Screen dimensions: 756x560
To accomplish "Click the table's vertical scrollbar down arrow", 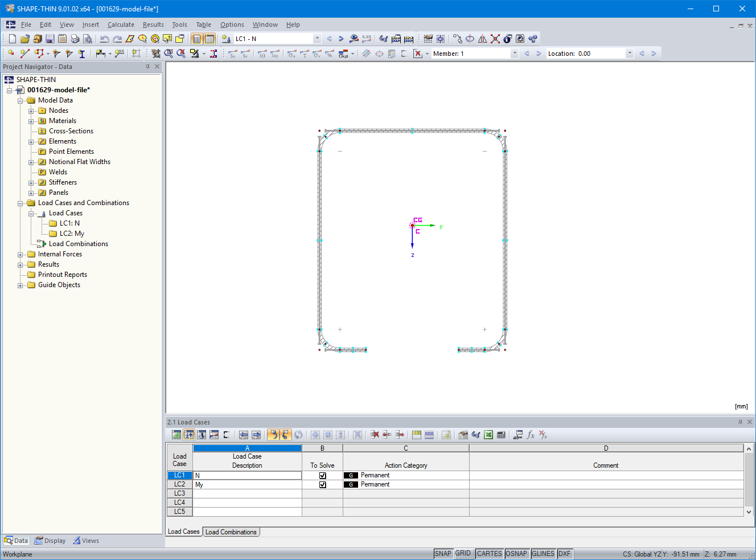I will [749, 512].
